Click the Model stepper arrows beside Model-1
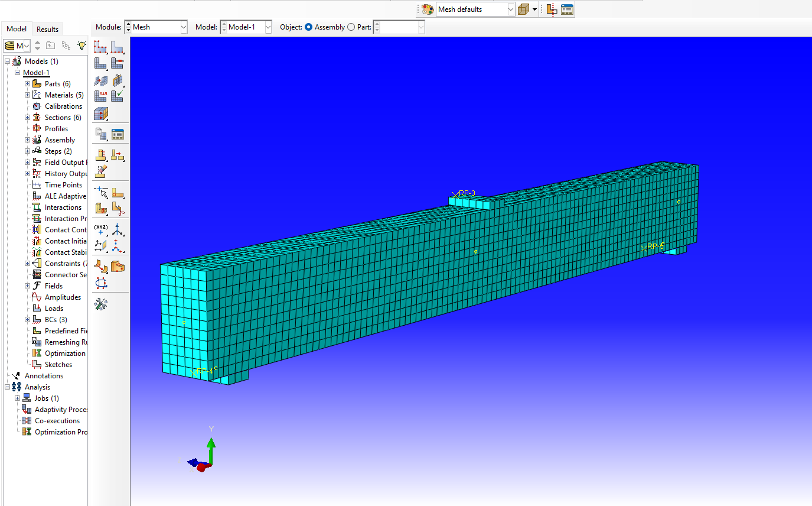812x506 pixels. pos(224,27)
